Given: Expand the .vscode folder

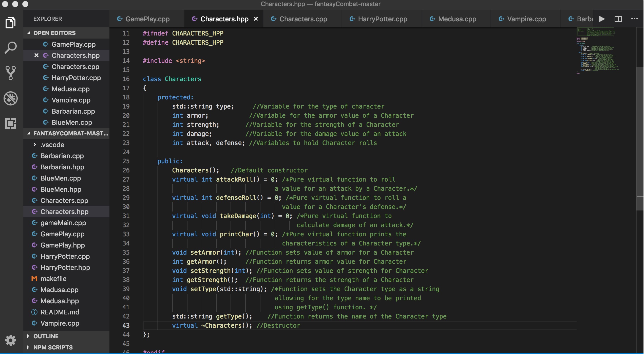Looking at the screenshot, I should [x=35, y=145].
